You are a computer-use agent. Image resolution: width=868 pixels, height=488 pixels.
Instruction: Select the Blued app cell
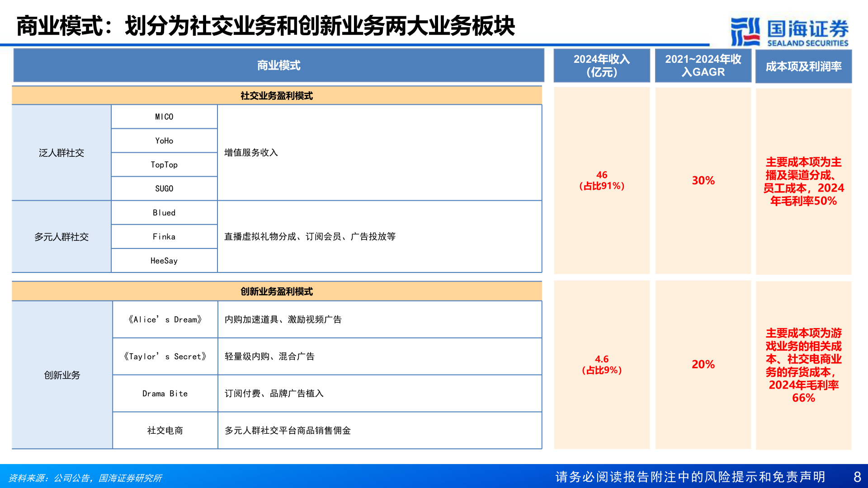164,212
